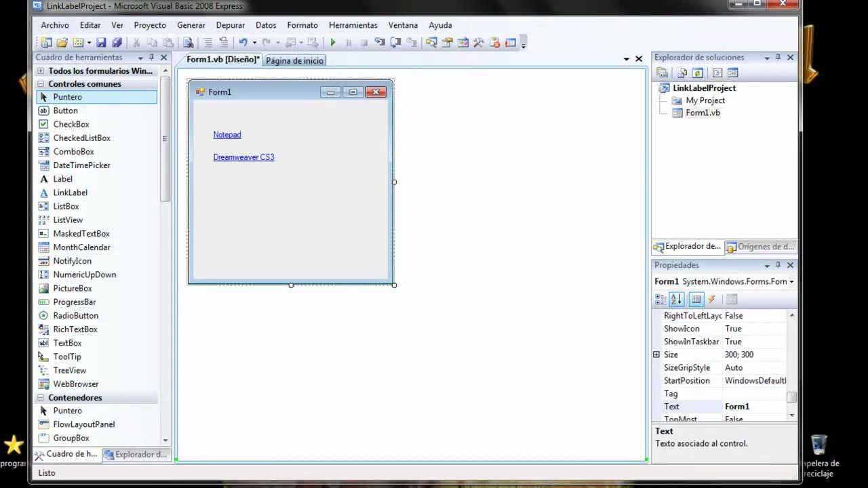The image size is (868, 488).
Task: Open the active documents list dropdown
Action: 626,59
